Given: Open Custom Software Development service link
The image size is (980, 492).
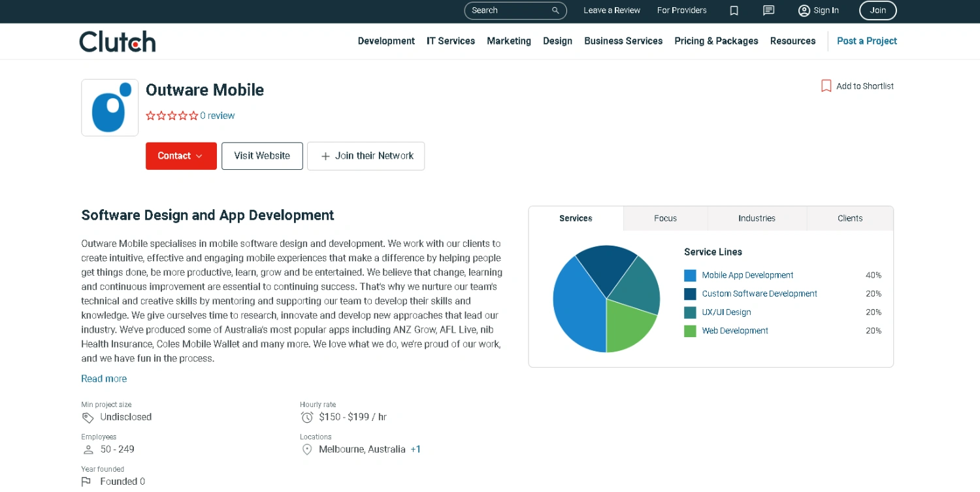Looking at the screenshot, I should pos(759,294).
